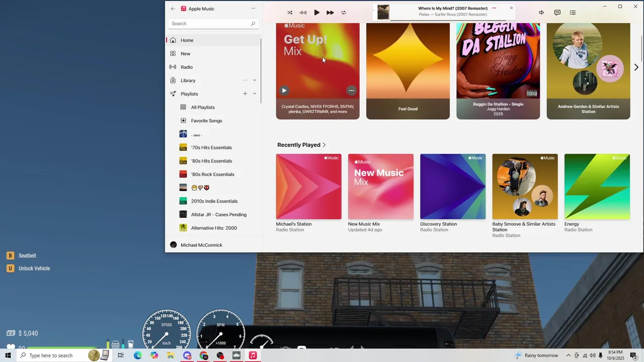This screenshot has width=644, height=362.
Task: Add a new playlist with plus
Action: (245, 94)
